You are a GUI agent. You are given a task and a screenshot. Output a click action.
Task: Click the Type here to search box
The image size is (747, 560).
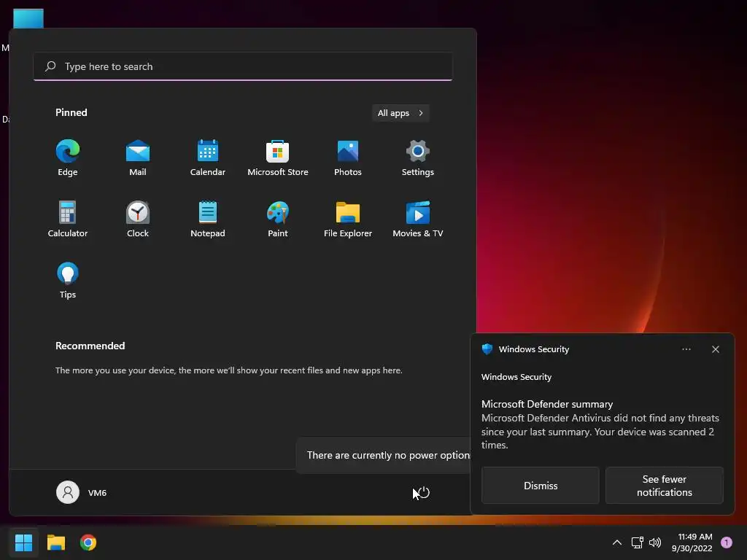pyautogui.click(x=243, y=66)
